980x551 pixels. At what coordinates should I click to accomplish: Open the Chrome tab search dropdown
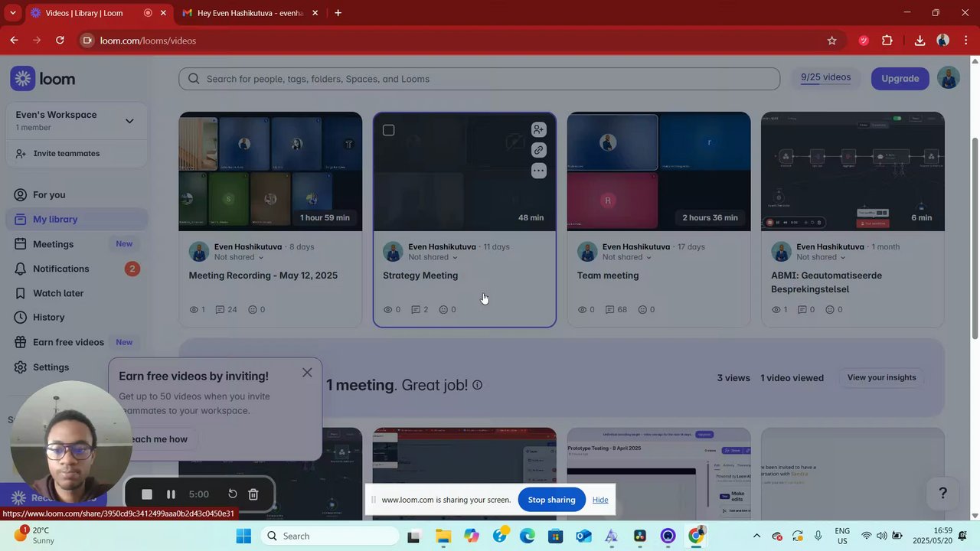click(12, 13)
